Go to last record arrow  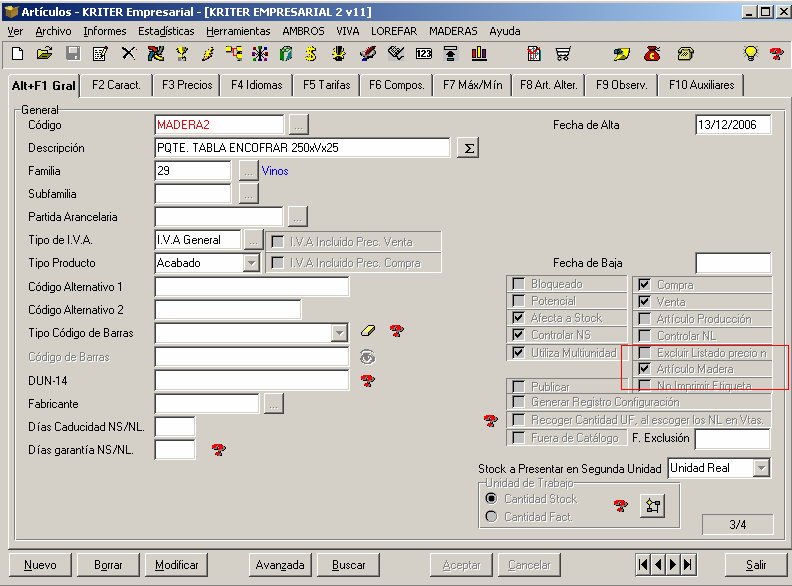tap(687, 564)
